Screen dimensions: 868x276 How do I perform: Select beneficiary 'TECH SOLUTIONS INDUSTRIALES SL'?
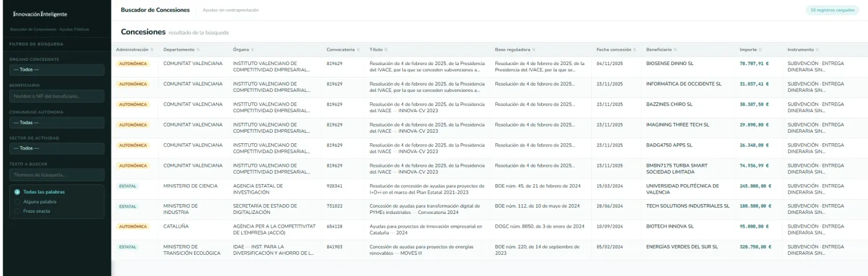(x=688, y=206)
